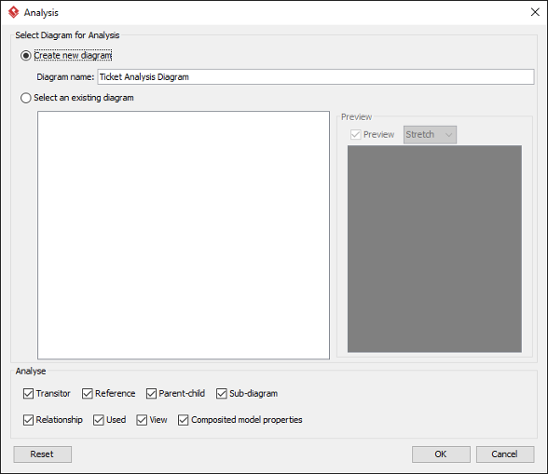Close the Analysis dialog window
Image resolution: width=548 pixels, height=474 pixels.
(535, 12)
